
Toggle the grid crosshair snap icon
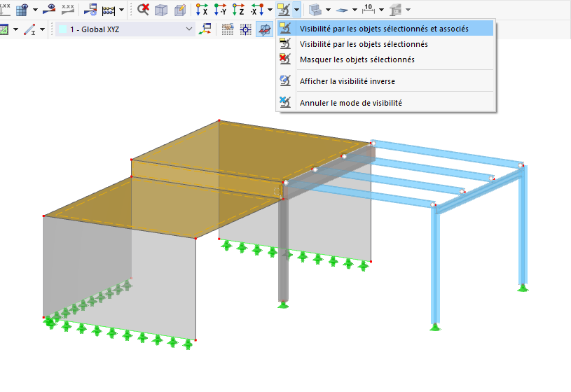click(246, 29)
